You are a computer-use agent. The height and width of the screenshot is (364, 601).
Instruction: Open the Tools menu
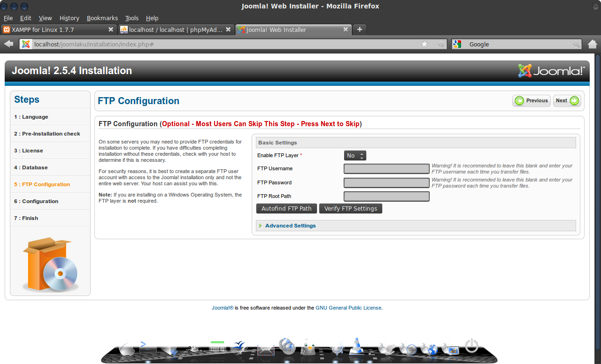[132, 18]
